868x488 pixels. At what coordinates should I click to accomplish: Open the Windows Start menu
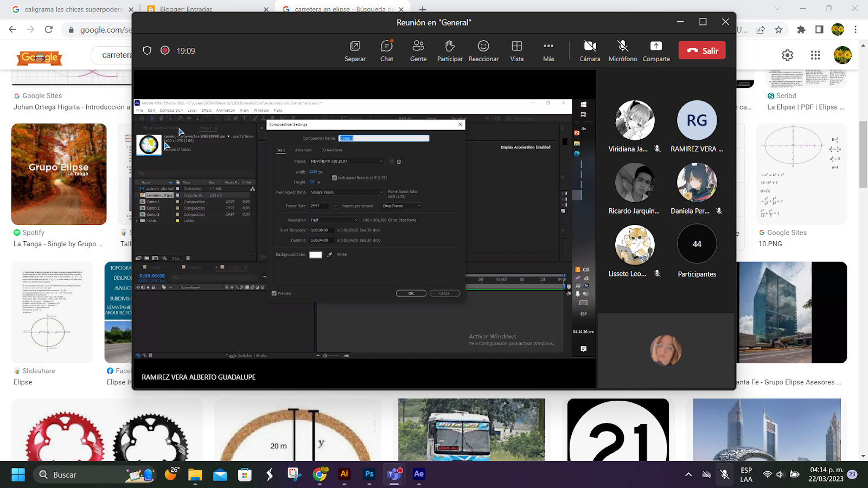click(x=18, y=474)
